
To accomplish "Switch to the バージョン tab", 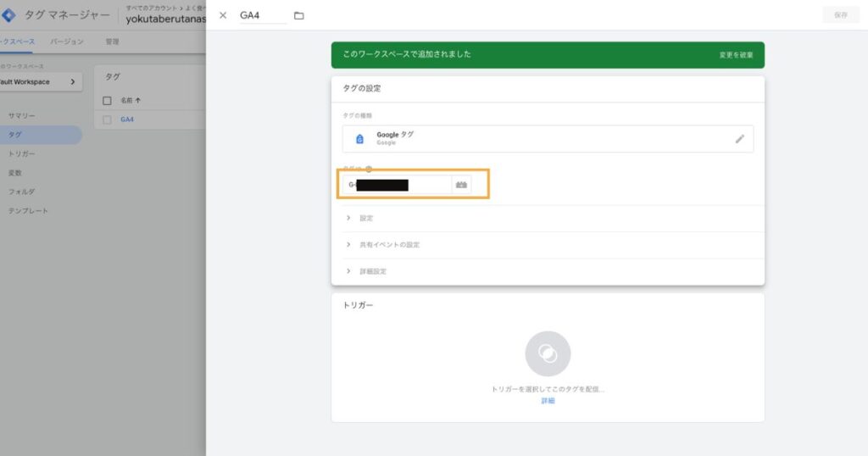I will tap(66, 42).
